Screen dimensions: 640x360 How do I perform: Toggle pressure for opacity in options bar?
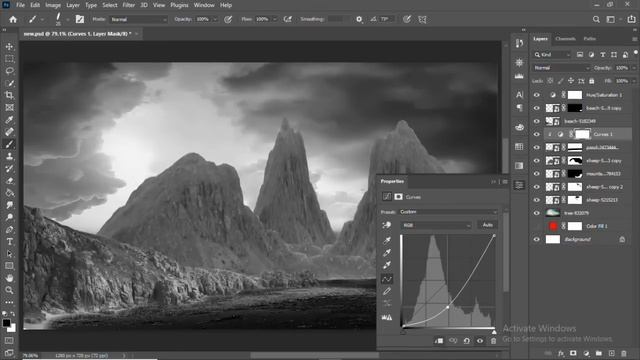coord(228,19)
